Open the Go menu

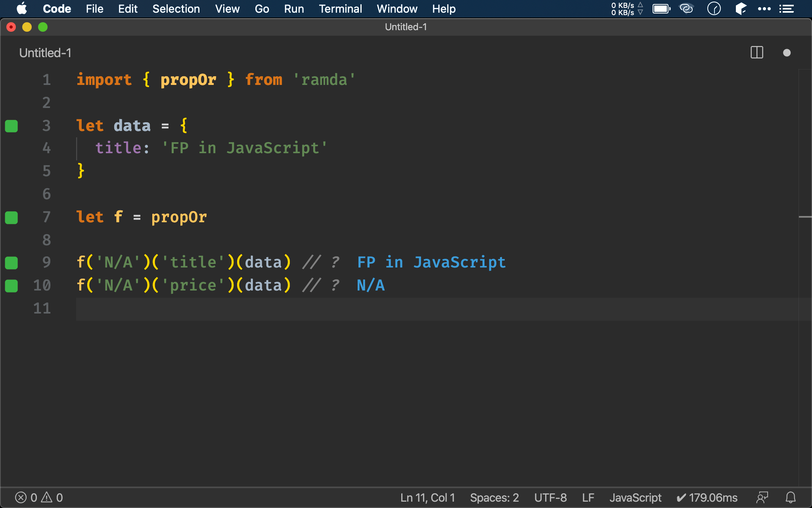262,9
